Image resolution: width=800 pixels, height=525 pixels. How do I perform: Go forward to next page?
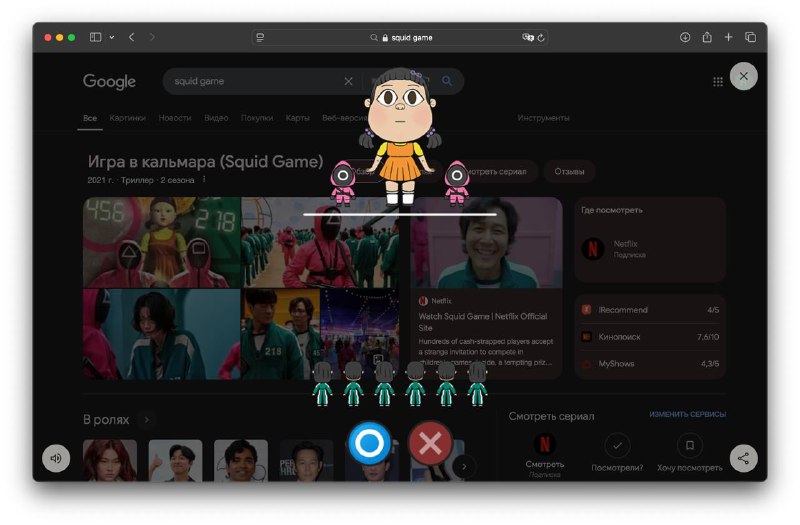(x=152, y=37)
